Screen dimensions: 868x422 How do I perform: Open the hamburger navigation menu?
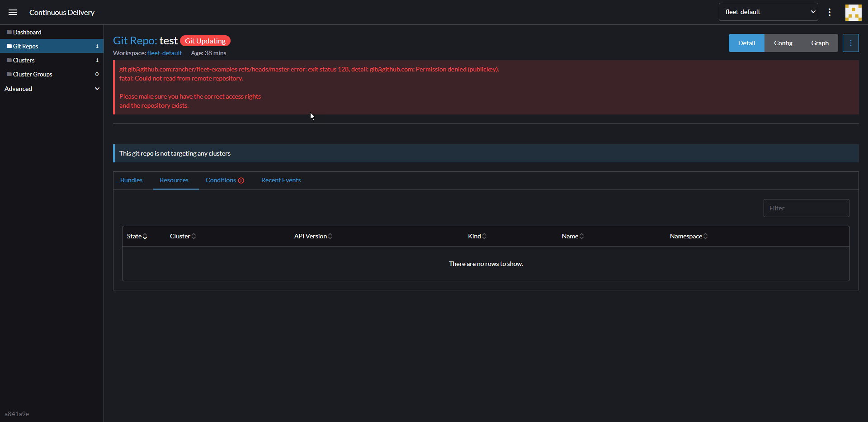(12, 12)
